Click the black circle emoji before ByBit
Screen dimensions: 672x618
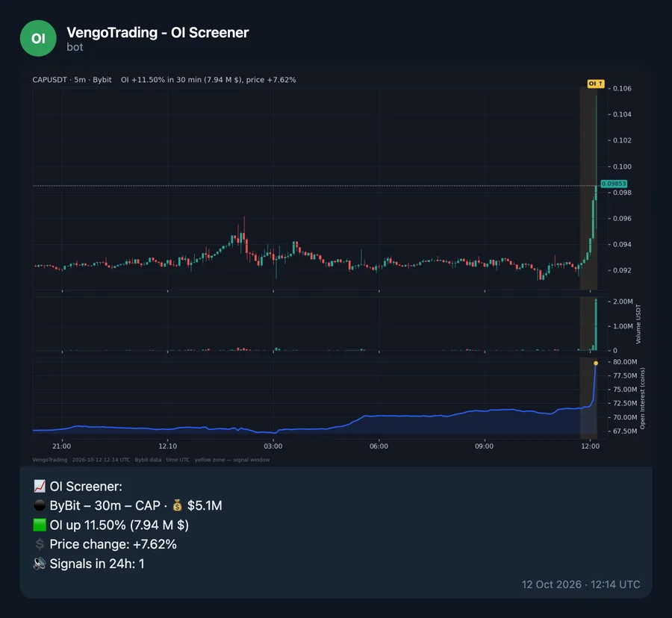(40, 505)
